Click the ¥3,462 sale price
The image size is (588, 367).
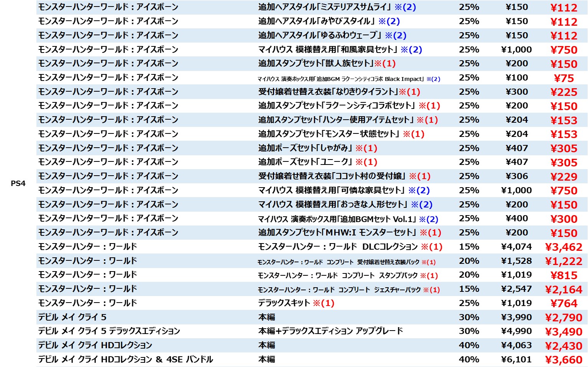[563, 247]
